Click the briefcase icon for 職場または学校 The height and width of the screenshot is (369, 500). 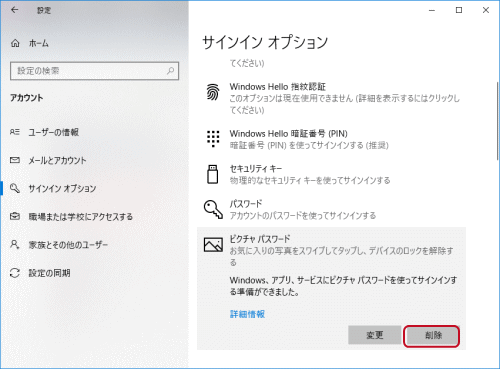[x=15, y=216]
